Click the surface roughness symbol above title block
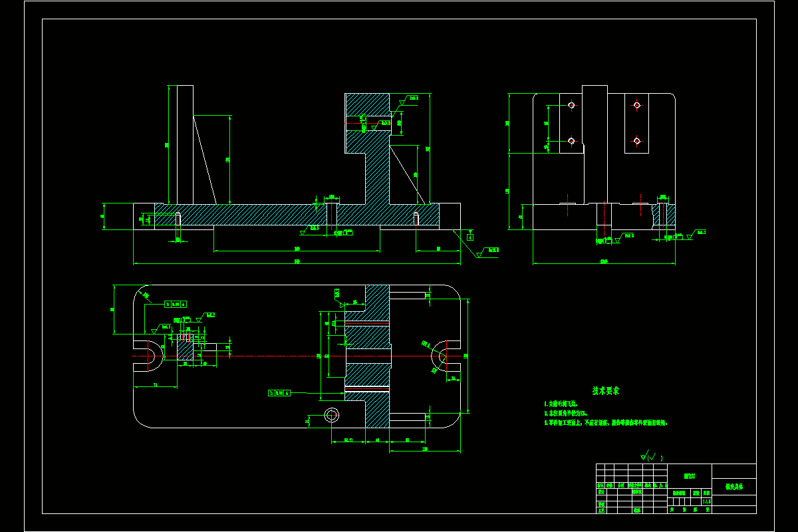 [650, 457]
